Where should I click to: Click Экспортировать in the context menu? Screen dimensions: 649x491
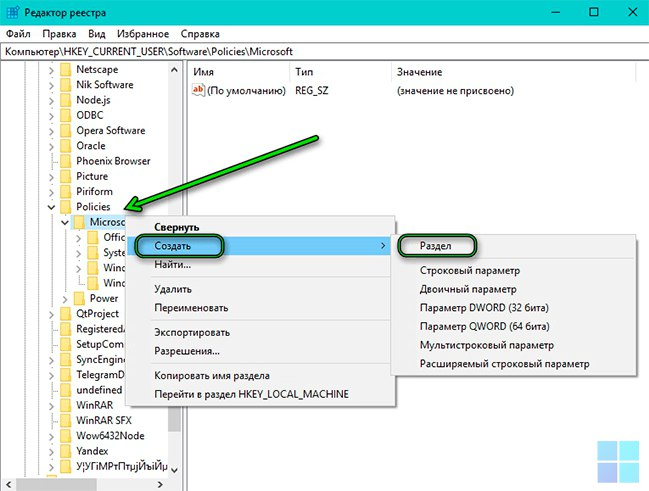[x=192, y=332]
